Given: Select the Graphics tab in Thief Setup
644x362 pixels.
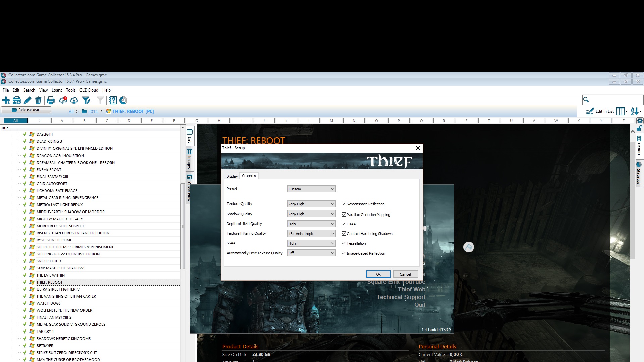Looking at the screenshot, I should coord(249,176).
